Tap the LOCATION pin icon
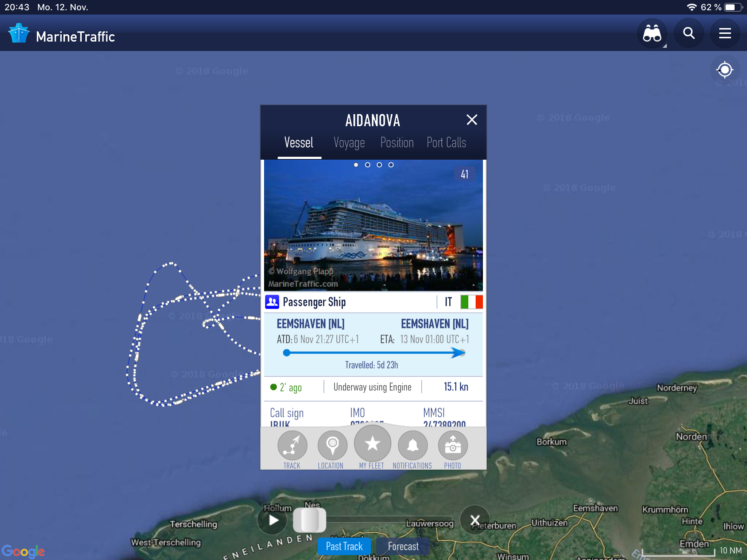 click(332, 446)
